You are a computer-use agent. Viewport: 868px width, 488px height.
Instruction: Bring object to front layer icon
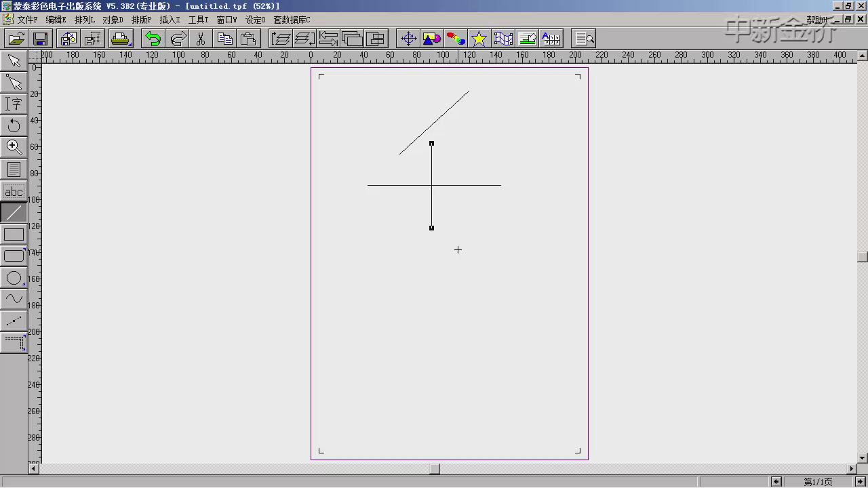coord(281,39)
